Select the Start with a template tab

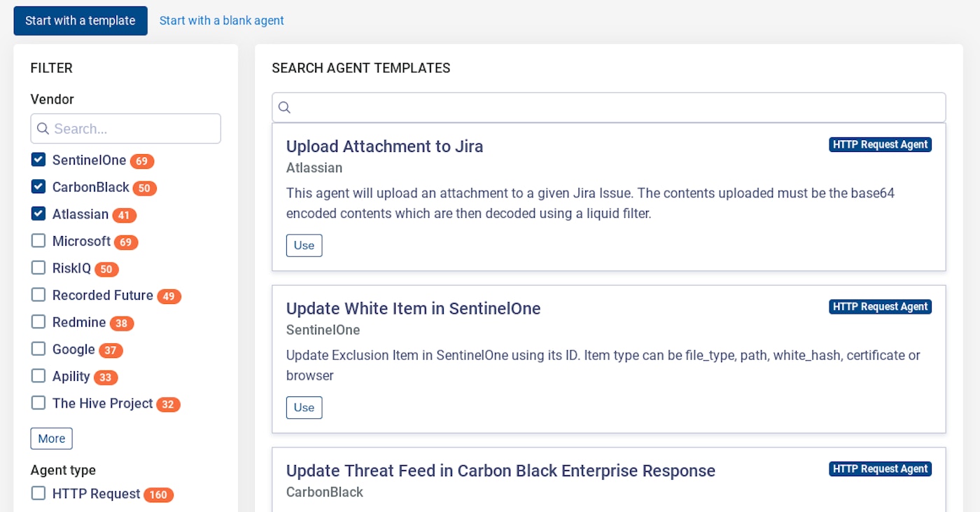(80, 21)
